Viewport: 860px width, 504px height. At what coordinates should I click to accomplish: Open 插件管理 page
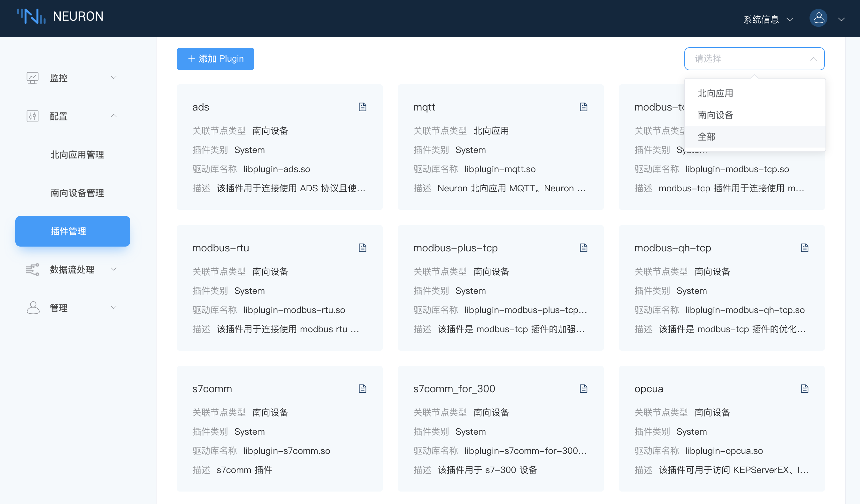[73, 231]
